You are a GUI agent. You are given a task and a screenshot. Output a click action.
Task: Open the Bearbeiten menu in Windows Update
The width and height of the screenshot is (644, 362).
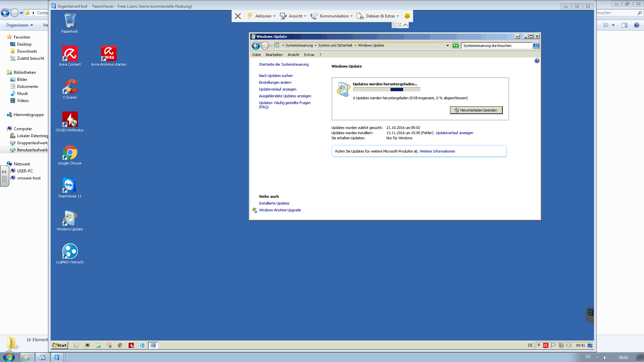coord(274,55)
